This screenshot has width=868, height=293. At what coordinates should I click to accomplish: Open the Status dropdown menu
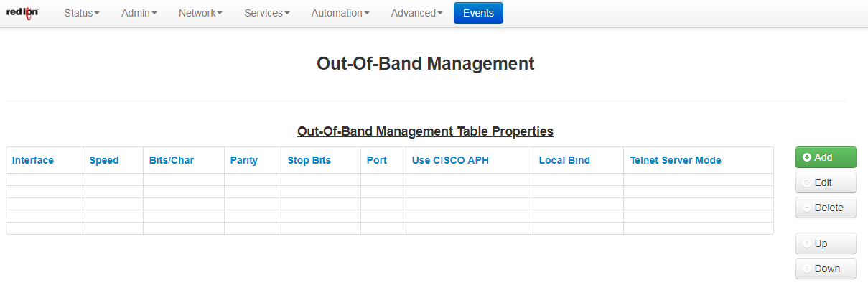pos(82,13)
